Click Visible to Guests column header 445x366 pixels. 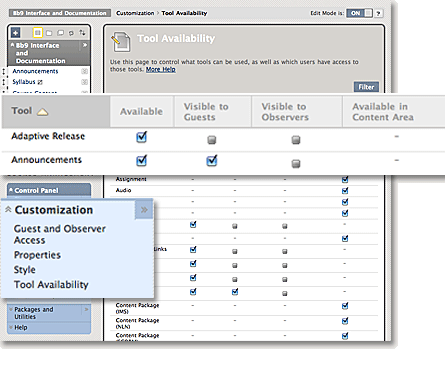(213, 112)
